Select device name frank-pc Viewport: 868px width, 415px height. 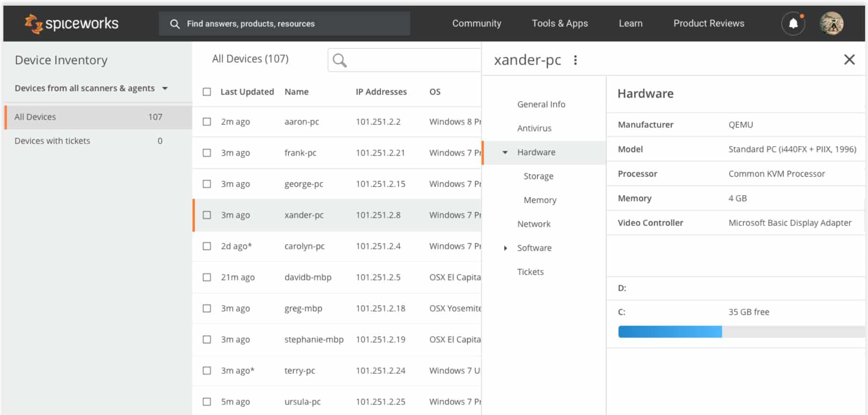tap(300, 153)
